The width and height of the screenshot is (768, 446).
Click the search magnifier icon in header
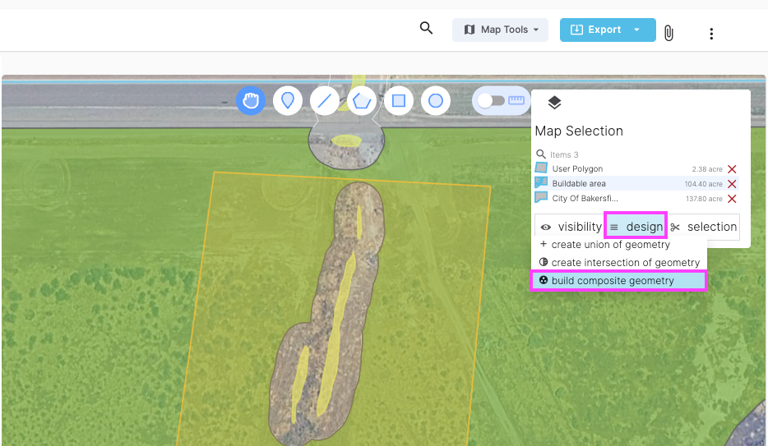pos(426,28)
